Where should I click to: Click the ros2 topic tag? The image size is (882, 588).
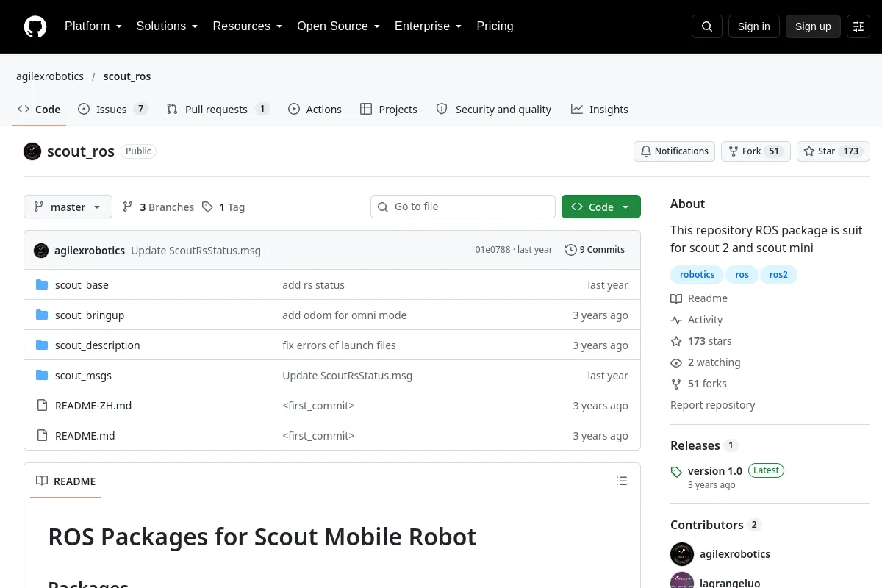tap(778, 275)
